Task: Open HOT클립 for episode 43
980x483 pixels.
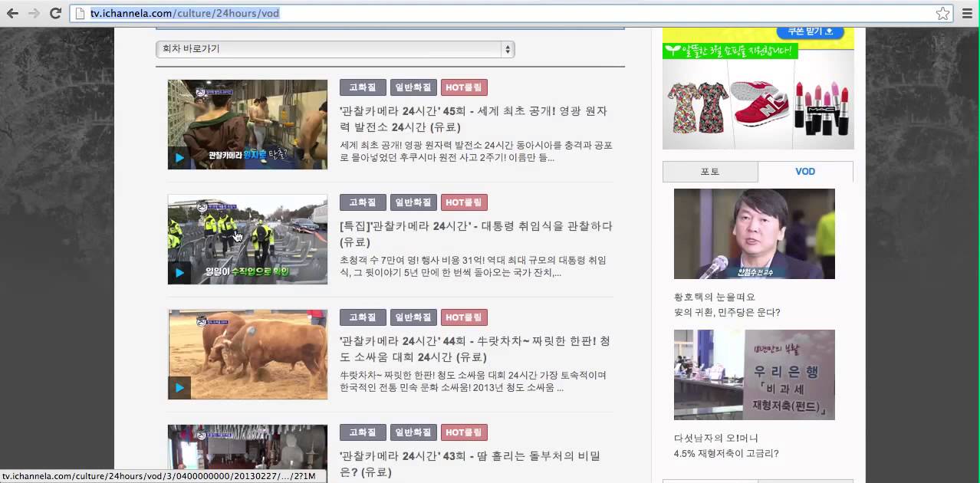Action: click(x=464, y=432)
